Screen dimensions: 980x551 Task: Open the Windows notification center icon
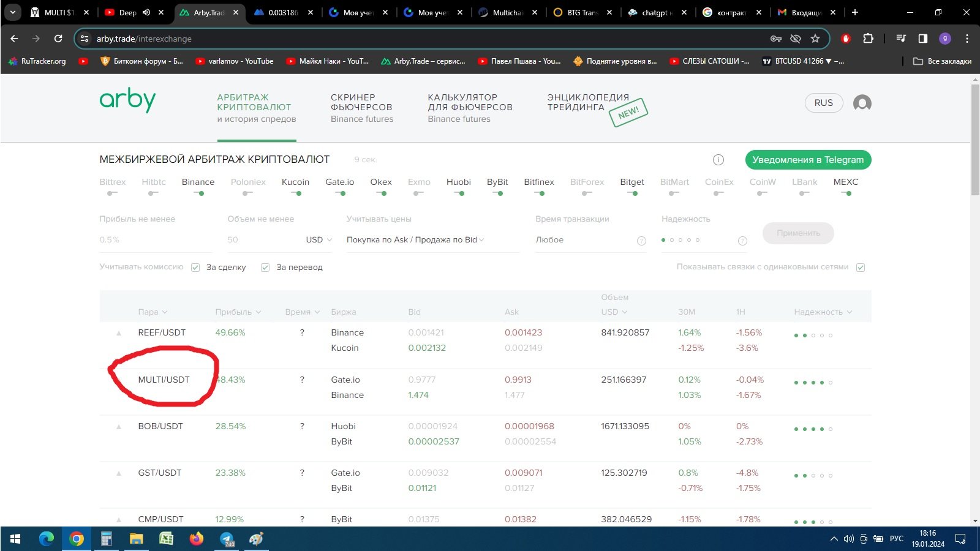[x=961, y=539]
